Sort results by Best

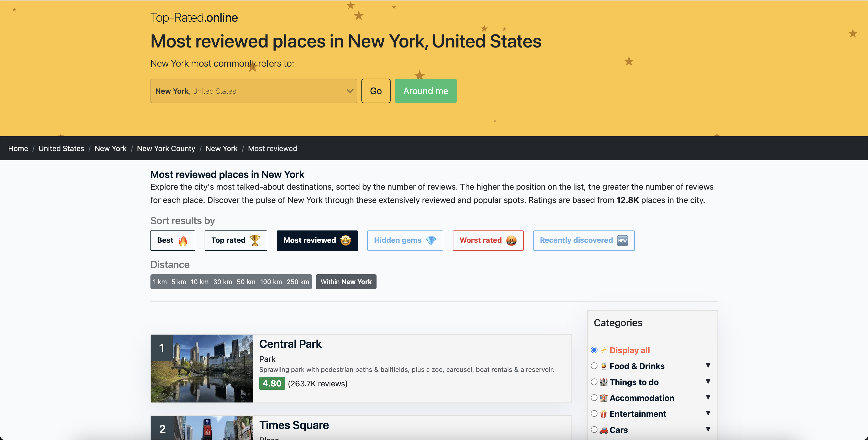[x=172, y=240]
